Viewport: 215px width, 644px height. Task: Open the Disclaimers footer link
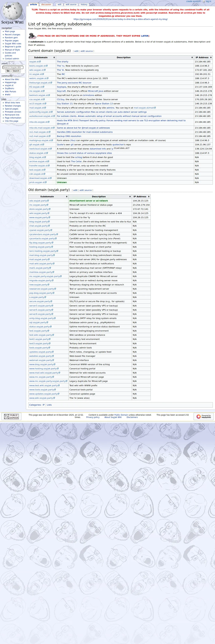pyautogui.click(x=132, y=417)
